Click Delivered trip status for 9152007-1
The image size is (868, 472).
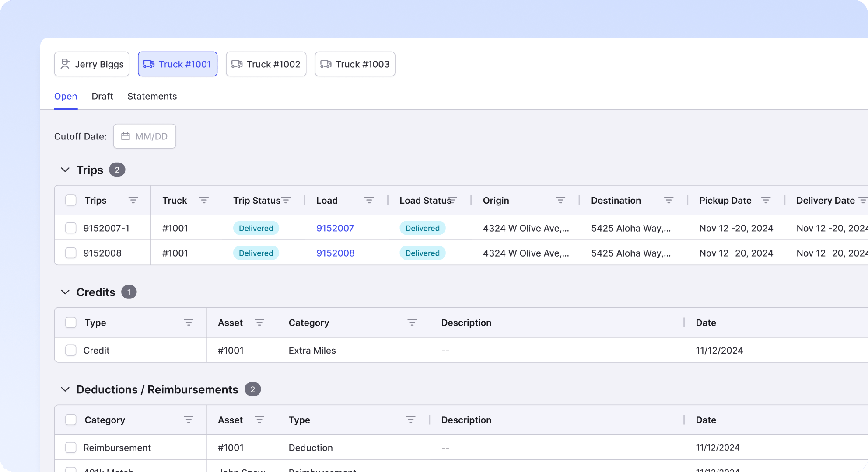point(256,228)
